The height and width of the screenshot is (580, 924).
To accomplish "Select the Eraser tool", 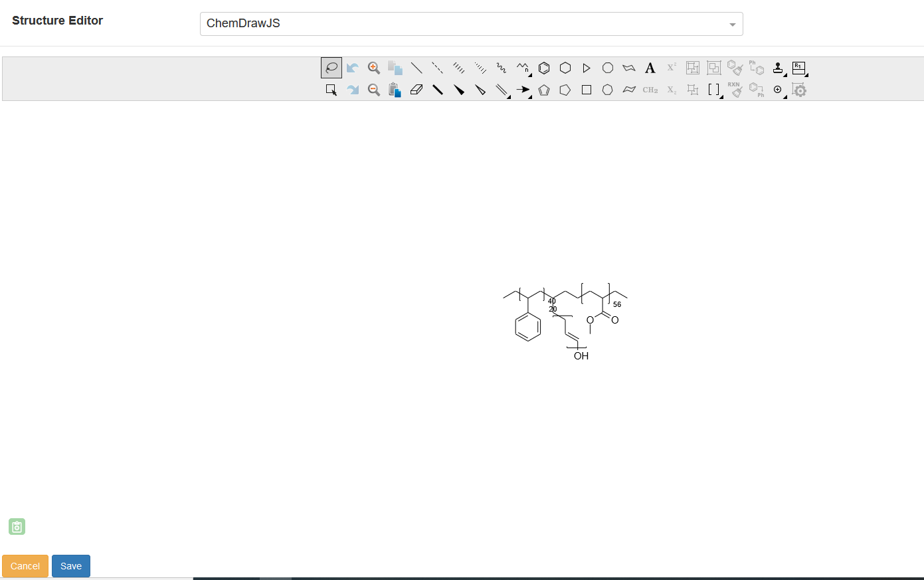I will (416, 90).
